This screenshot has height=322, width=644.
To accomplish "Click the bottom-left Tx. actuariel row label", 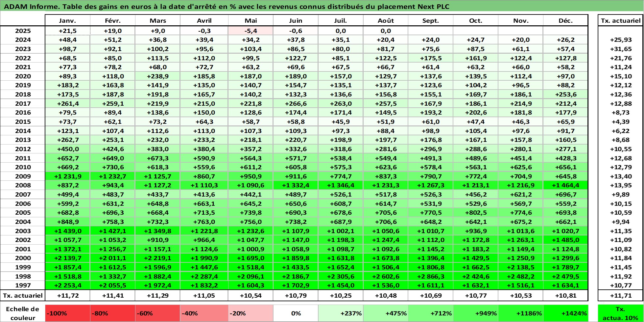I will (23, 295).
